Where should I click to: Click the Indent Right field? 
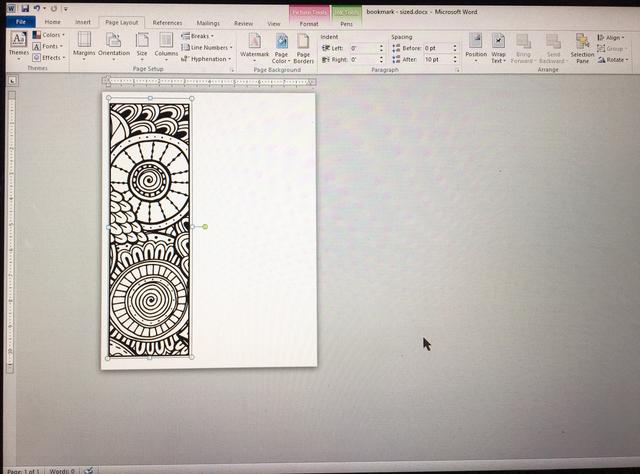(x=363, y=60)
